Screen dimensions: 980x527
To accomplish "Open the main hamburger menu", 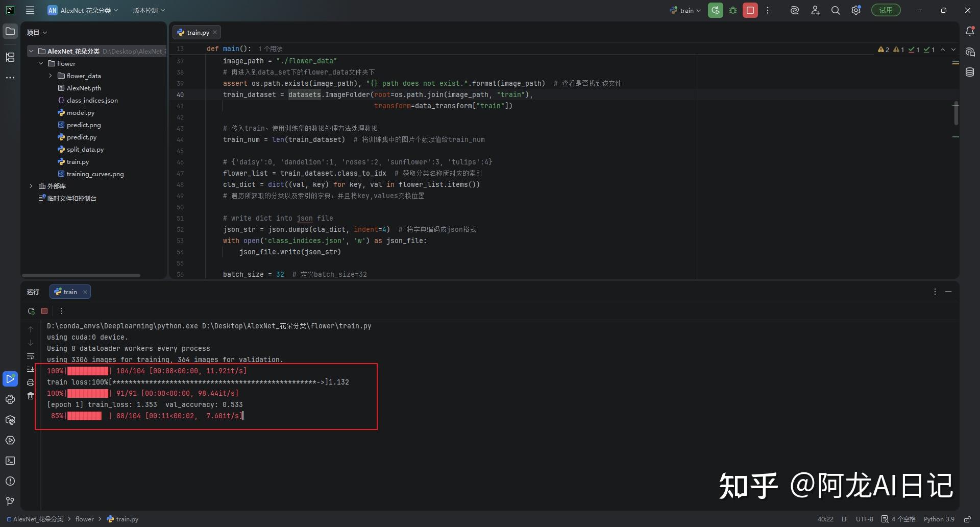I will (30, 10).
